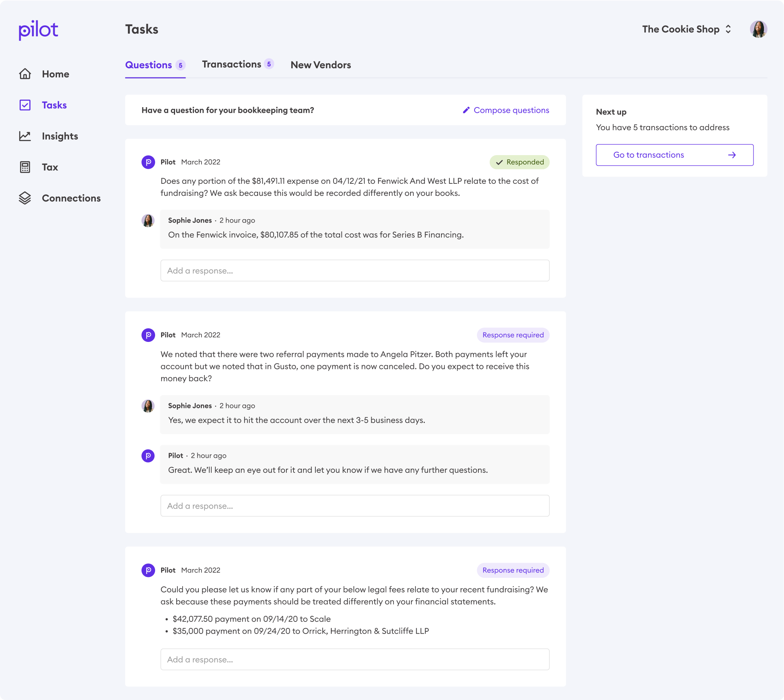Click Sophie Jones name on business days reply
The width and height of the screenshot is (784, 700).
(x=190, y=406)
